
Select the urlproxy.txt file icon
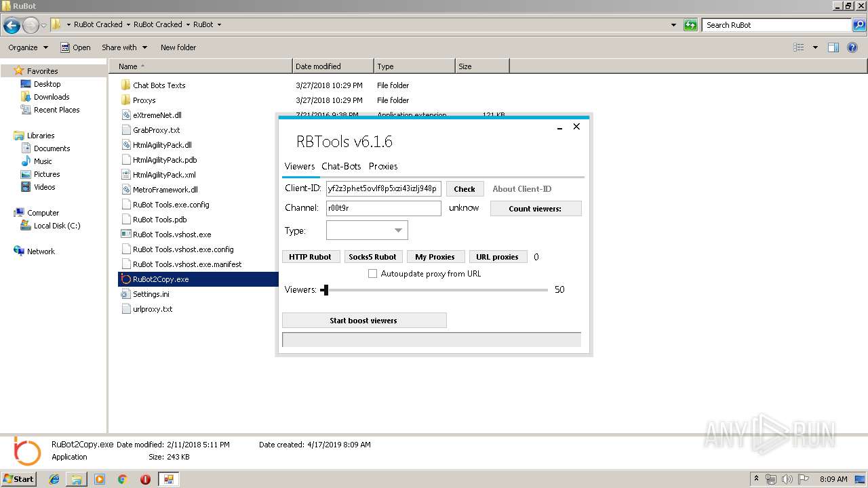tap(125, 309)
